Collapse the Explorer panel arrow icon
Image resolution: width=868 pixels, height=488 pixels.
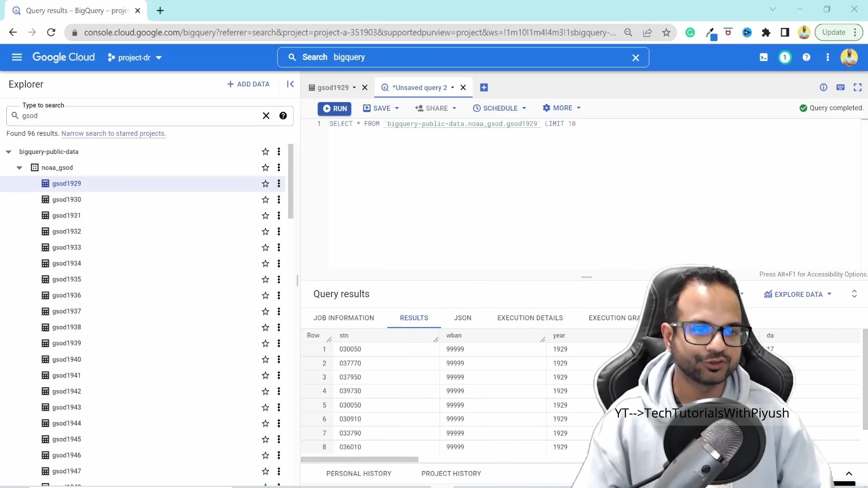coord(290,84)
